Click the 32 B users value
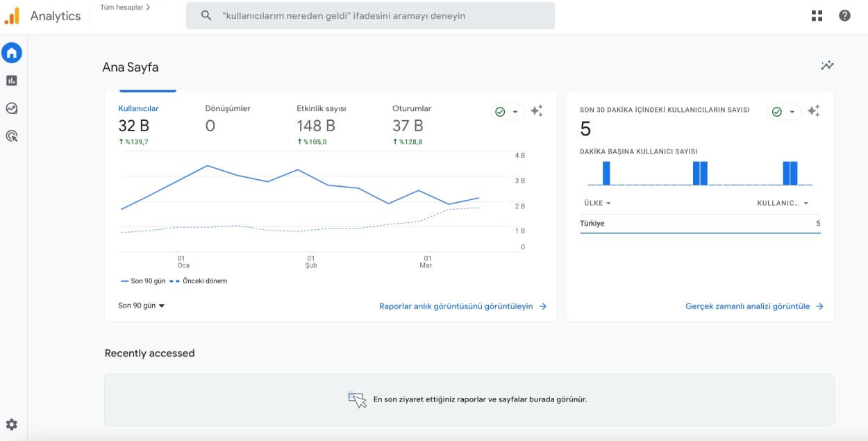The width and height of the screenshot is (868, 441). click(133, 126)
